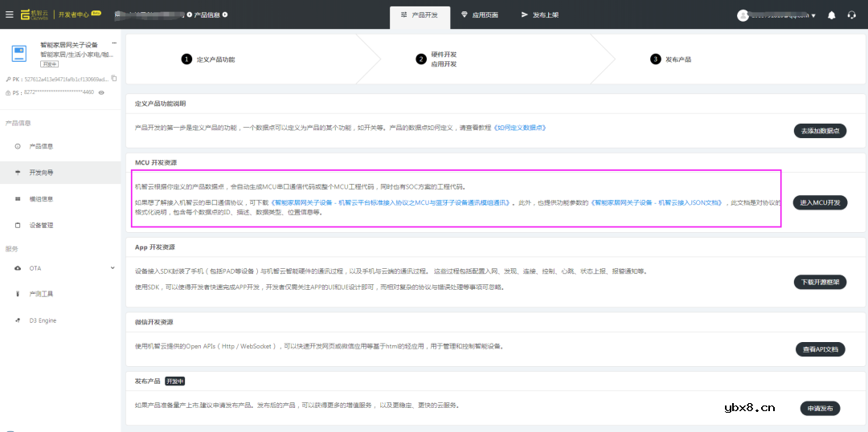This screenshot has width=868, height=432.
Task: Open the headset support icon
Action: pyautogui.click(x=851, y=15)
